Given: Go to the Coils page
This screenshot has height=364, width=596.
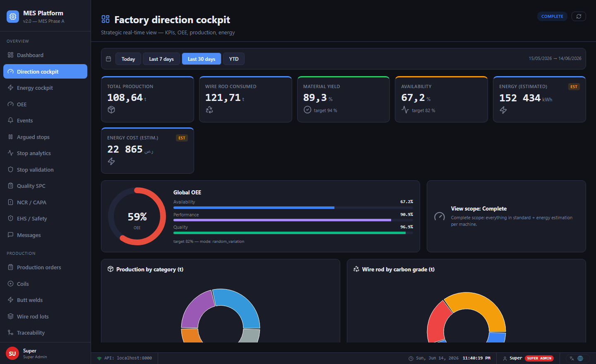Looking at the screenshot, I should (45, 284).
